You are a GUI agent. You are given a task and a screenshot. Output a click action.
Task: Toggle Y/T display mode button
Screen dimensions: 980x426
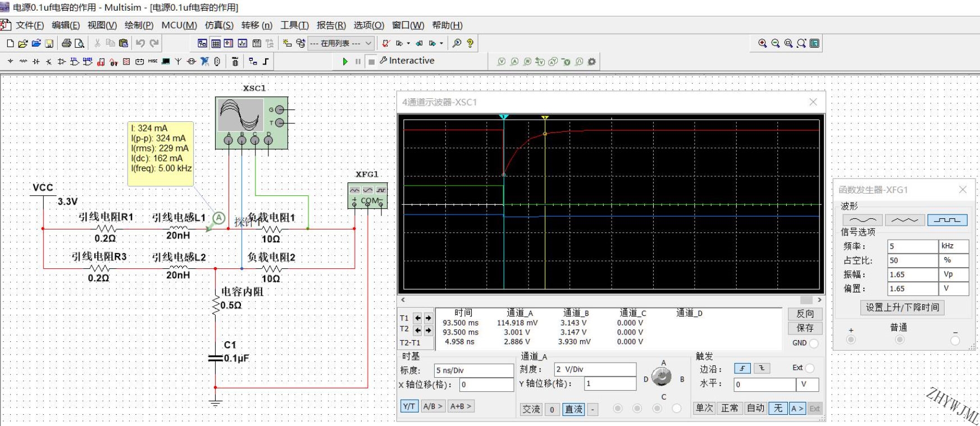(409, 406)
